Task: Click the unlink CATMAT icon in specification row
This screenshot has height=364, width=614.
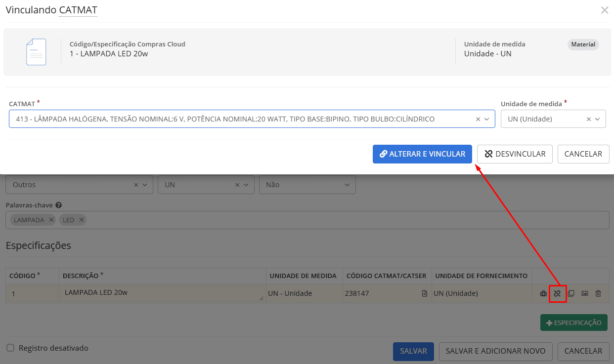Action: (557, 293)
